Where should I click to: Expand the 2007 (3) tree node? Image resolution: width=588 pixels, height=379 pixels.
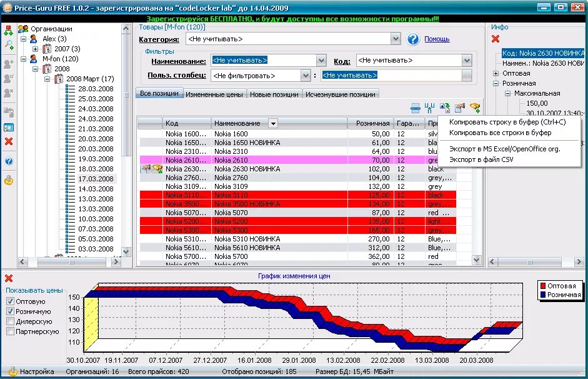(x=35, y=49)
